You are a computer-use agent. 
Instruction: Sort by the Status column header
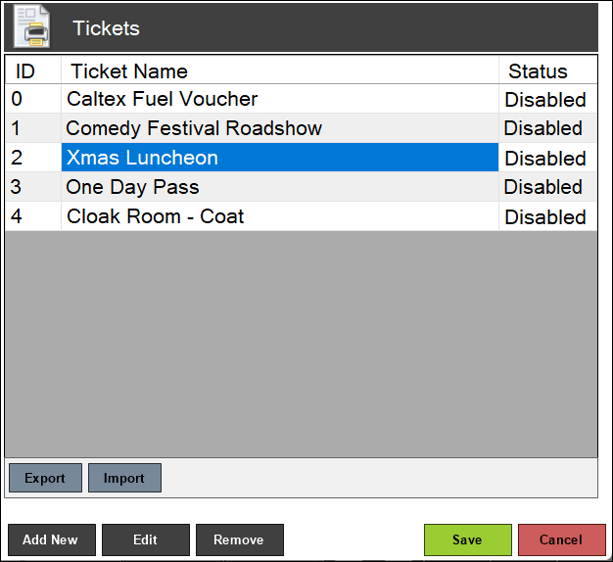point(548,71)
